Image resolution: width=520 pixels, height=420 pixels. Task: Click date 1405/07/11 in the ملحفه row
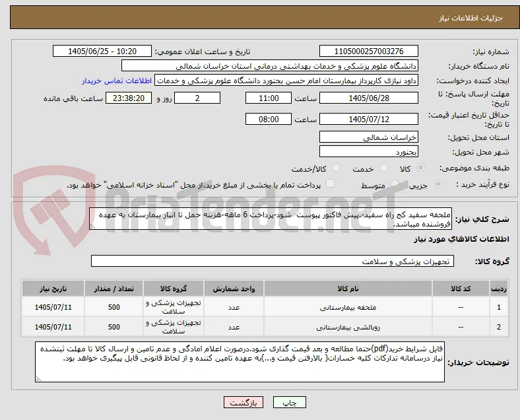[x=53, y=307]
